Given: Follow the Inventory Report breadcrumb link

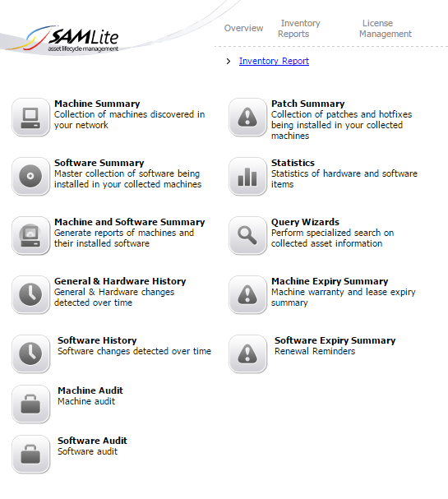Looking at the screenshot, I should [x=274, y=61].
